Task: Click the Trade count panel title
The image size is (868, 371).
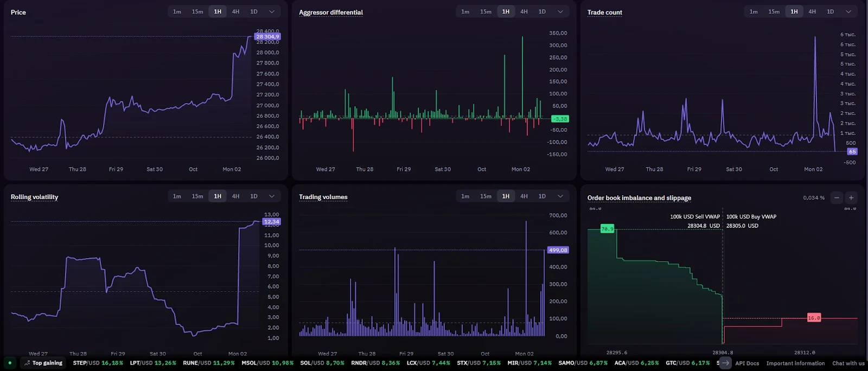Action: (605, 12)
